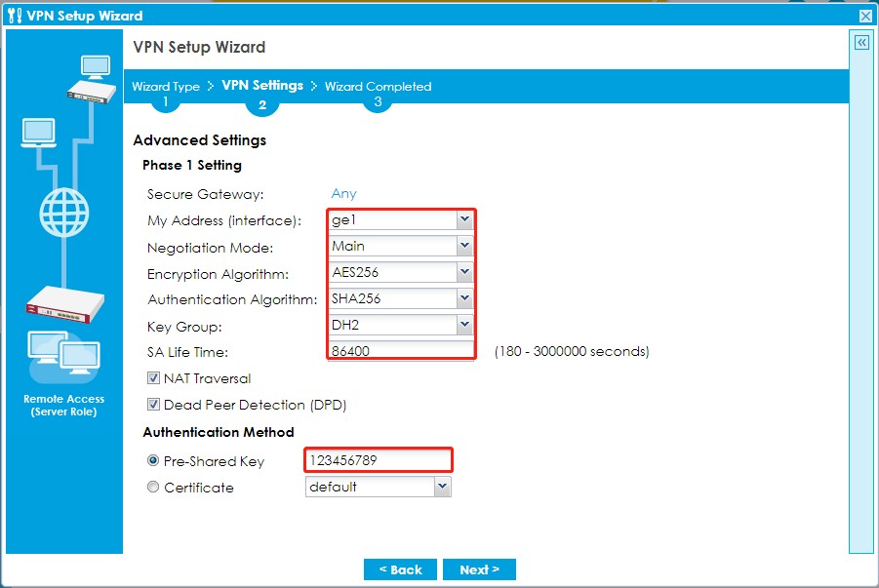Select the Certificate radio button
The width and height of the screenshot is (879, 588).
coord(152,486)
